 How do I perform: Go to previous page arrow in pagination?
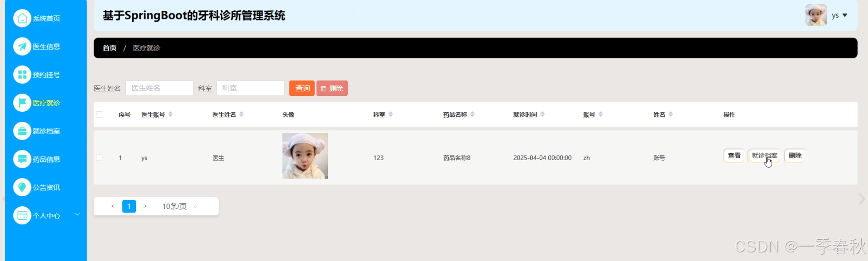(x=113, y=206)
